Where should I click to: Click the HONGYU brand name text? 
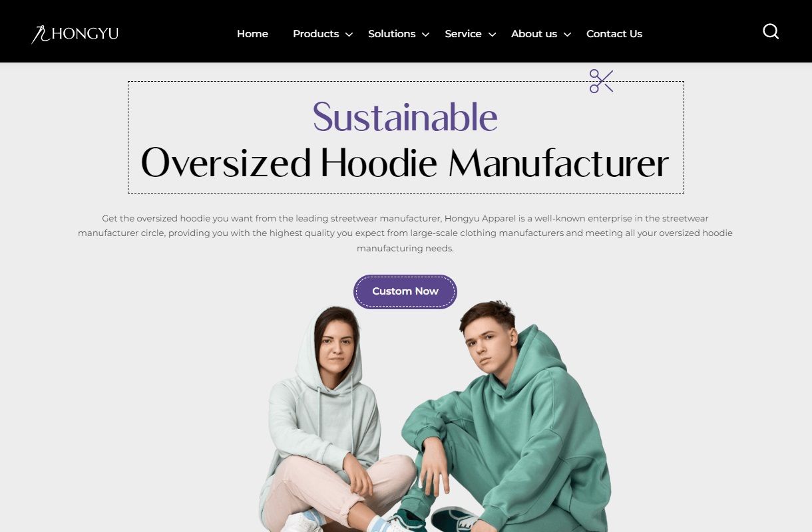85,34
